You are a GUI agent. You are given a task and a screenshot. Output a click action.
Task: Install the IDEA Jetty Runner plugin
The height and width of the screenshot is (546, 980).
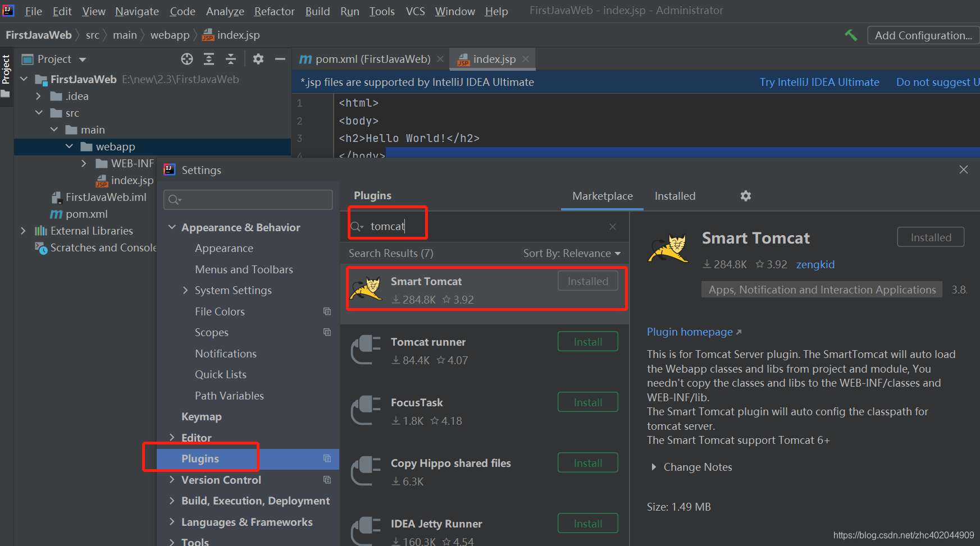coord(587,524)
